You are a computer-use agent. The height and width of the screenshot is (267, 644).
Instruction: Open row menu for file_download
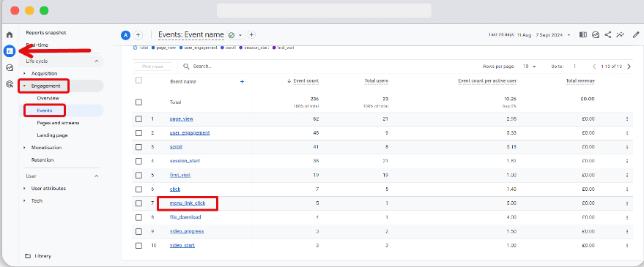click(x=626, y=217)
